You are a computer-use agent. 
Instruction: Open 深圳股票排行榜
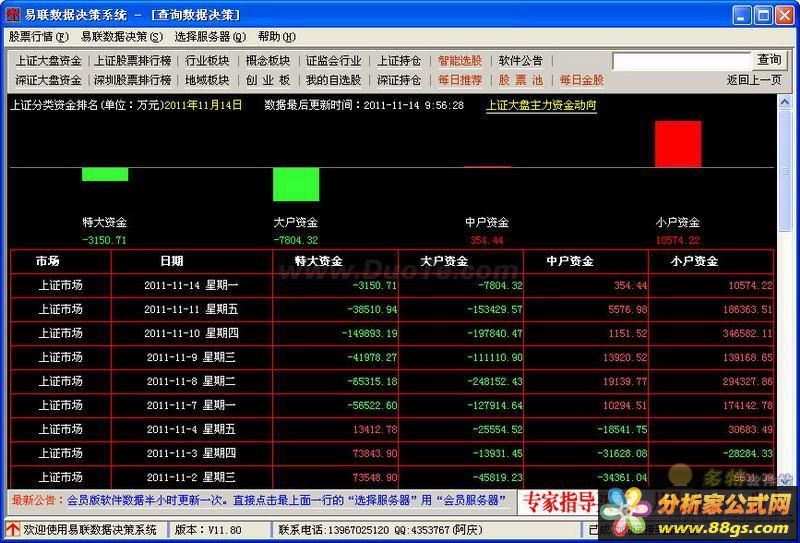133,80
